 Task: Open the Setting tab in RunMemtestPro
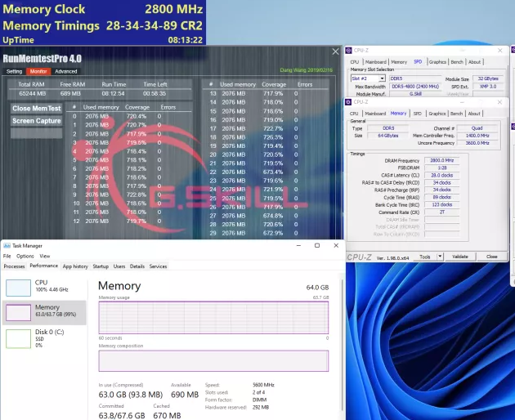click(14, 71)
